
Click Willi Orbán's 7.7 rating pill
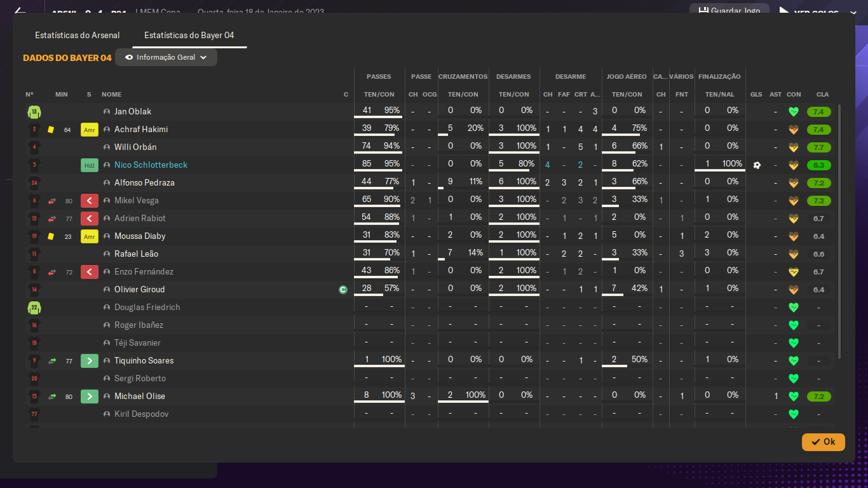point(818,147)
